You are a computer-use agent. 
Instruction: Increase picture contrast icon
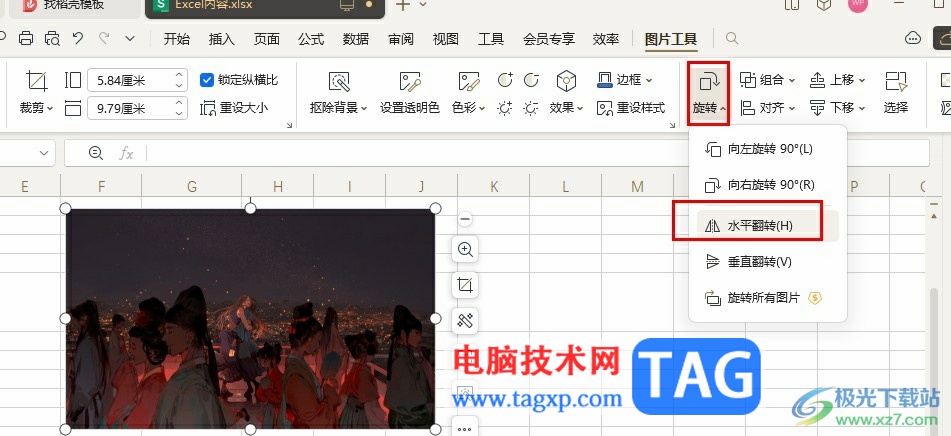click(505, 79)
